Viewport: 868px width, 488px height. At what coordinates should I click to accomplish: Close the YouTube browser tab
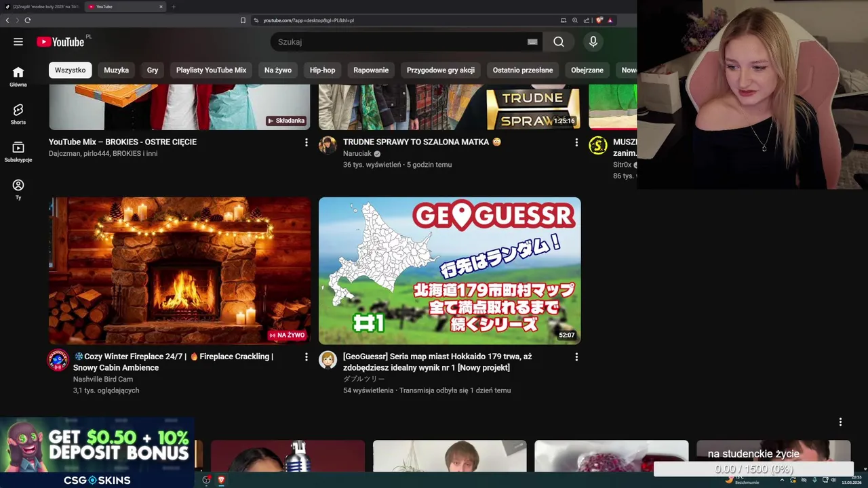click(161, 7)
